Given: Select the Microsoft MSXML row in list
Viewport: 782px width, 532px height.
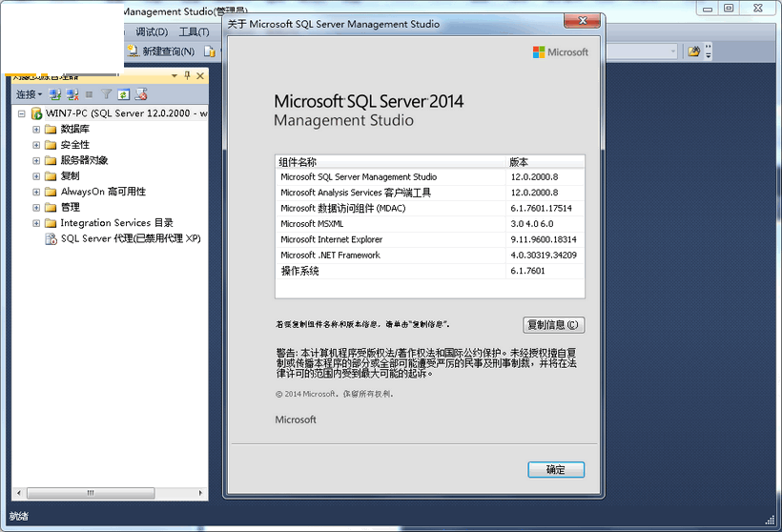Looking at the screenshot, I should tap(391, 224).
